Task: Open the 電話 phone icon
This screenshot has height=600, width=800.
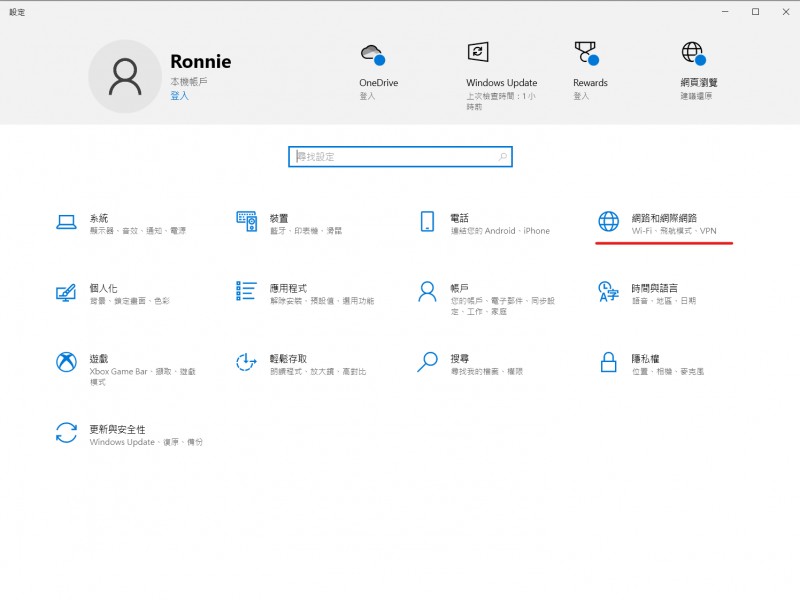Action: (427, 221)
